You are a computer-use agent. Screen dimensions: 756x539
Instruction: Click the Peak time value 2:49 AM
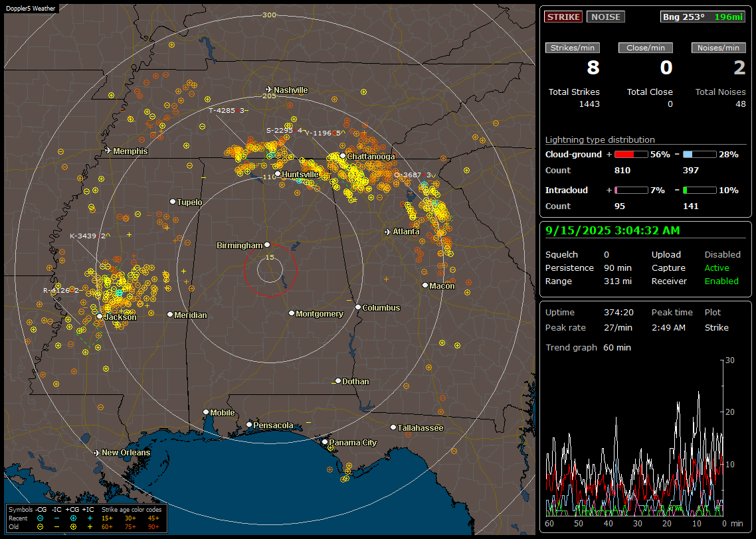pyautogui.click(x=668, y=327)
